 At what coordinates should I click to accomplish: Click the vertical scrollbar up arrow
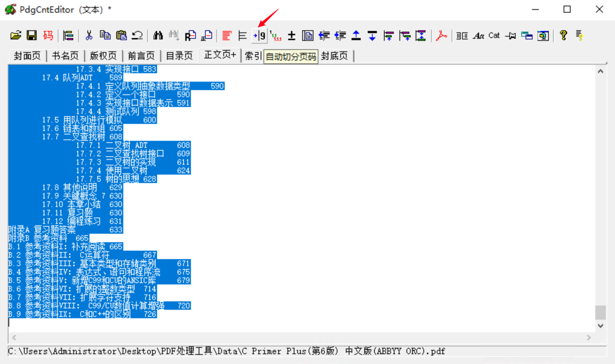pyautogui.click(x=601, y=71)
